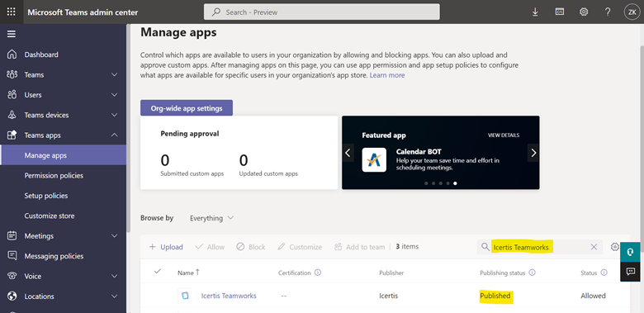The width and height of the screenshot is (644, 313).
Task: Follow the Learn more link
Action: [387, 75]
